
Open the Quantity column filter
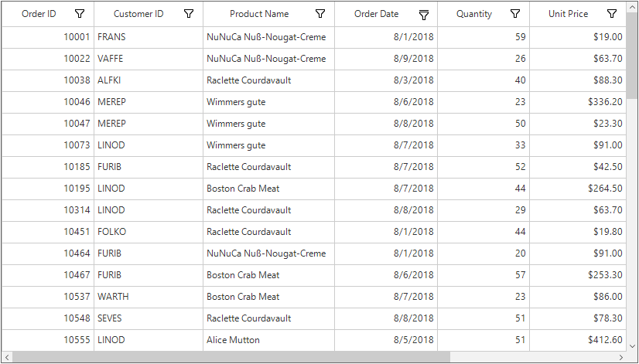pyautogui.click(x=515, y=14)
